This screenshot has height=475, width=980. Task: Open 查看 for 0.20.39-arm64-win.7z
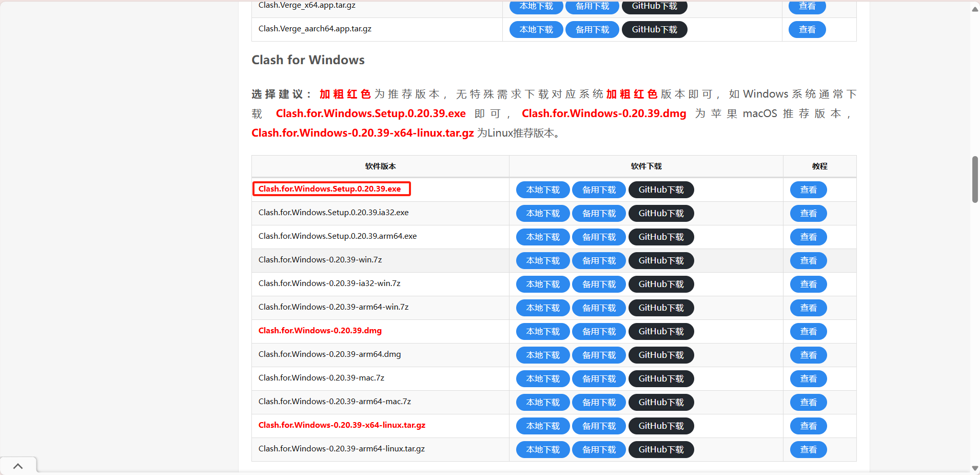click(808, 308)
